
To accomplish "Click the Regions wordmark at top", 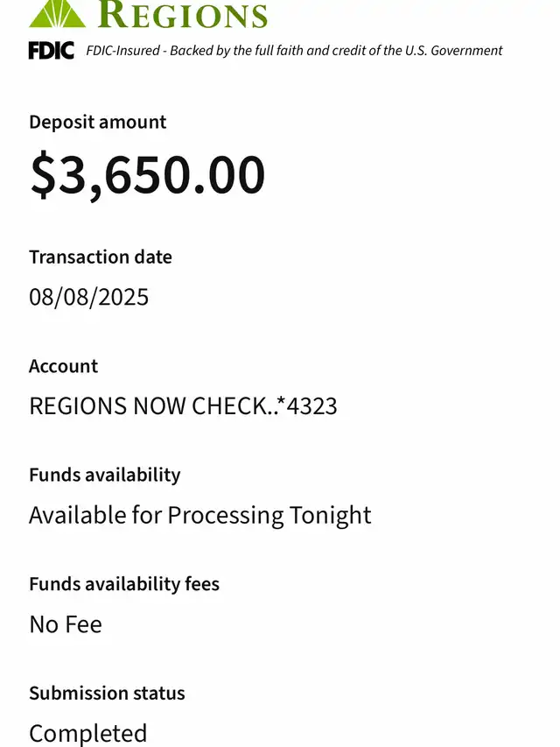I will point(182,15).
